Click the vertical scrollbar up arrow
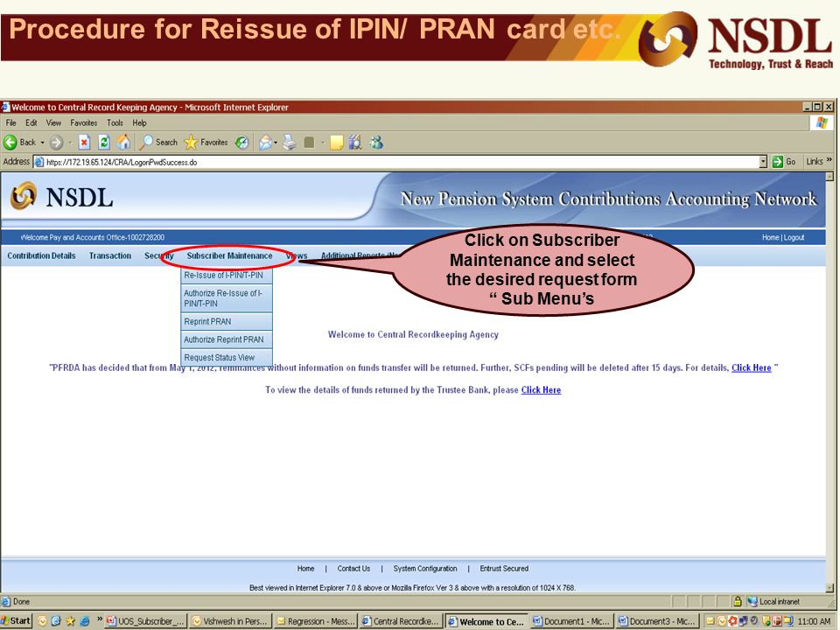This screenshot has width=840, height=630. (x=829, y=176)
